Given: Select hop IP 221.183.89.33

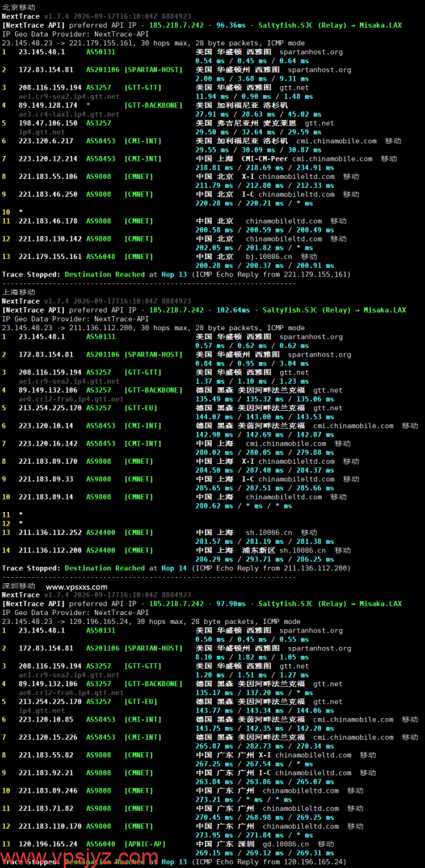Looking at the screenshot, I should (46, 479).
